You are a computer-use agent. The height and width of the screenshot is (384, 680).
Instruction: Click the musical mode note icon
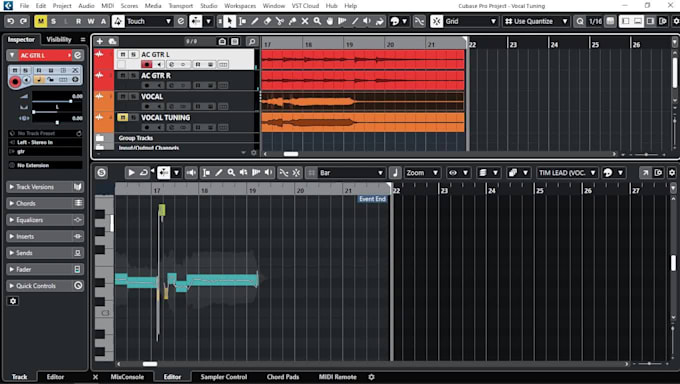click(x=395, y=173)
